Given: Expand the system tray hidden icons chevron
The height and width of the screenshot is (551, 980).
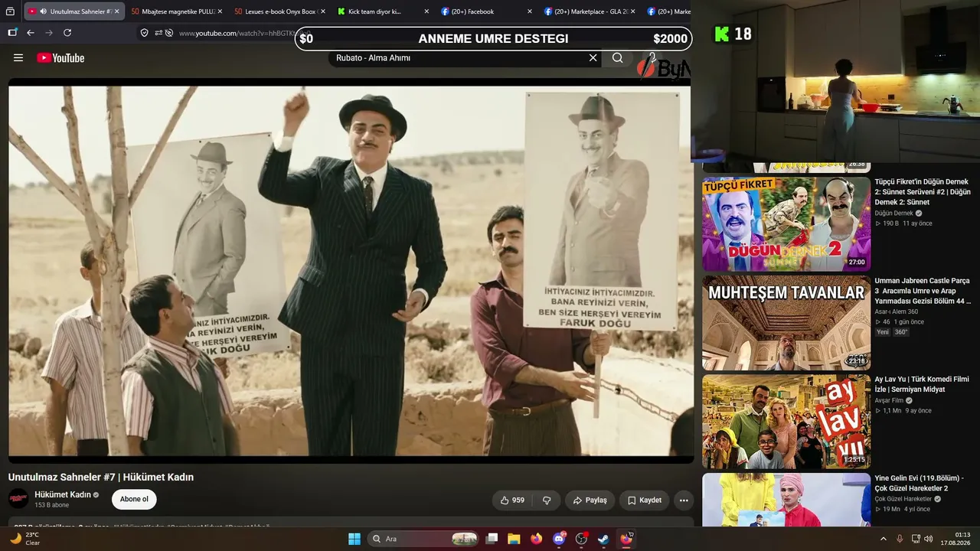Looking at the screenshot, I should pos(883,539).
